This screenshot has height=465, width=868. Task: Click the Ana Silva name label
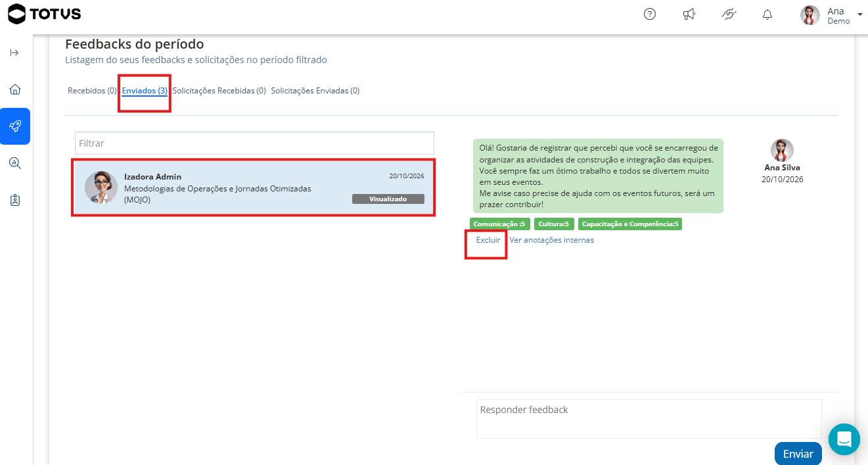[x=783, y=168]
